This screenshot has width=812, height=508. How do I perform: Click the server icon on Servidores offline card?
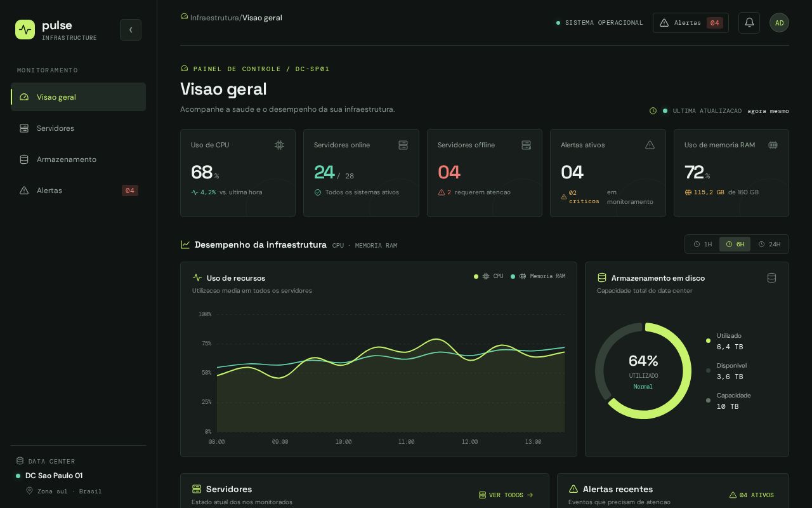[526, 145]
